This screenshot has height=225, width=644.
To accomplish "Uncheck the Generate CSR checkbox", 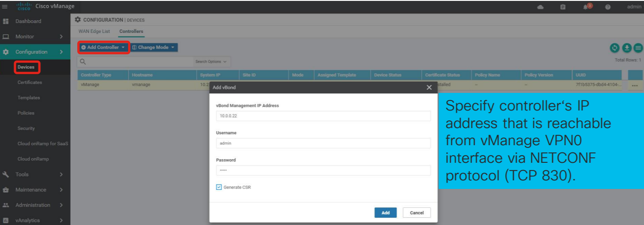I will (x=219, y=187).
